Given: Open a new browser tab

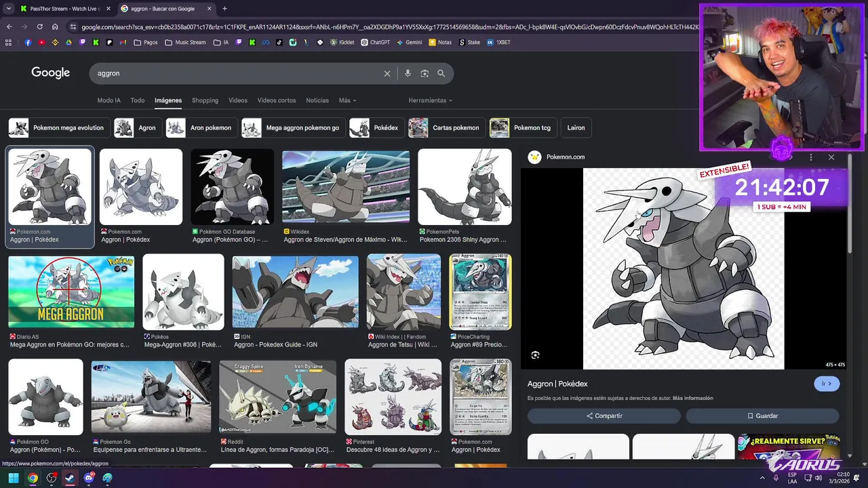Looking at the screenshot, I should [x=224, y=9].
